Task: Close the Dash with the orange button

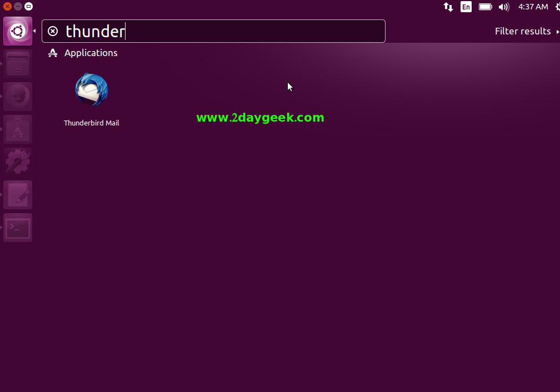Action: pyautogui.click(x=8, y=7)
